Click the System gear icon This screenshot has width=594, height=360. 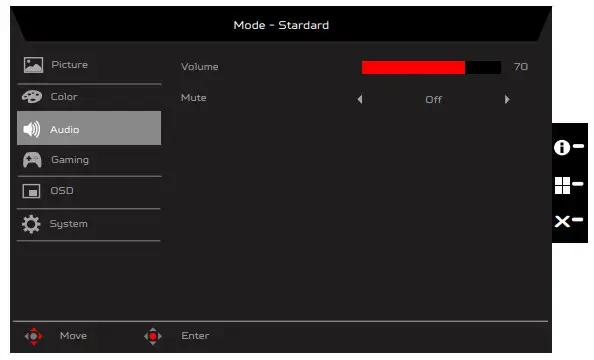click(31, 224)
